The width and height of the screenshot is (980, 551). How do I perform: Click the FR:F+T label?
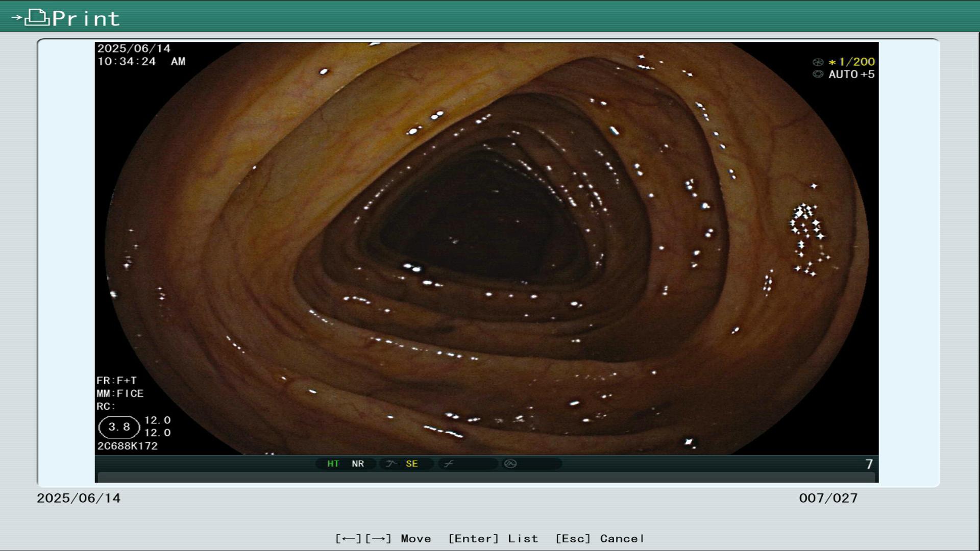(x=116, y=381)
